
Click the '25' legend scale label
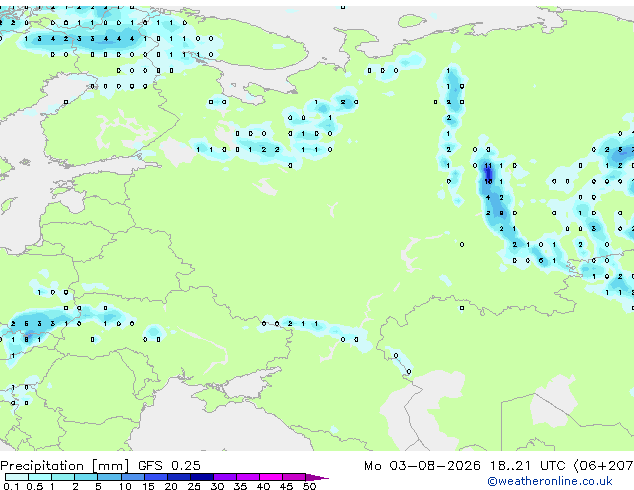[194, 486]
